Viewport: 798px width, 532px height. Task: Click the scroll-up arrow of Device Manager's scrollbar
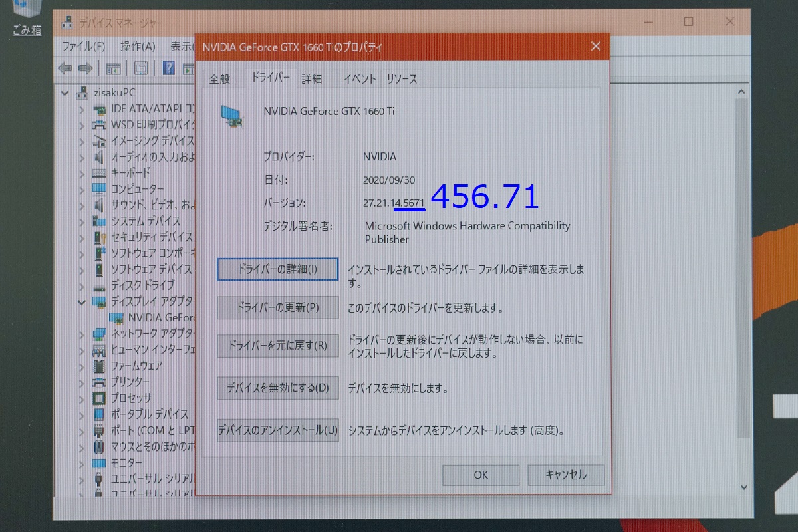743,94
